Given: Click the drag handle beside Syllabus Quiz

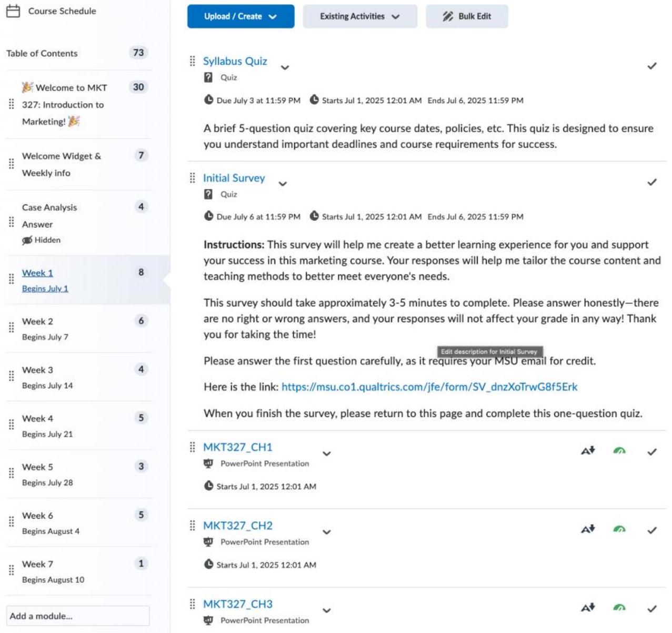Looking at the screenshot, I should tap(193, 61).
